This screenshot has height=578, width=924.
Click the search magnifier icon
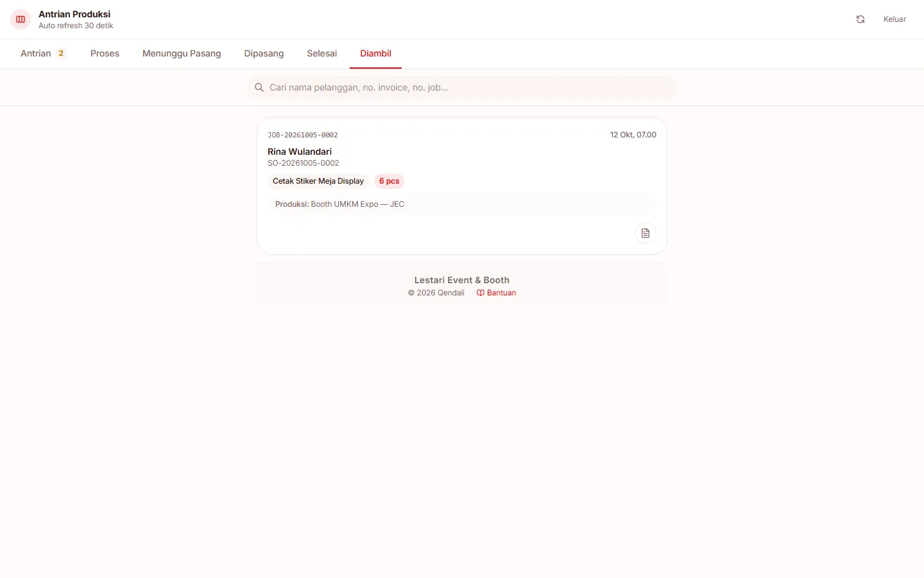point(259,87)
